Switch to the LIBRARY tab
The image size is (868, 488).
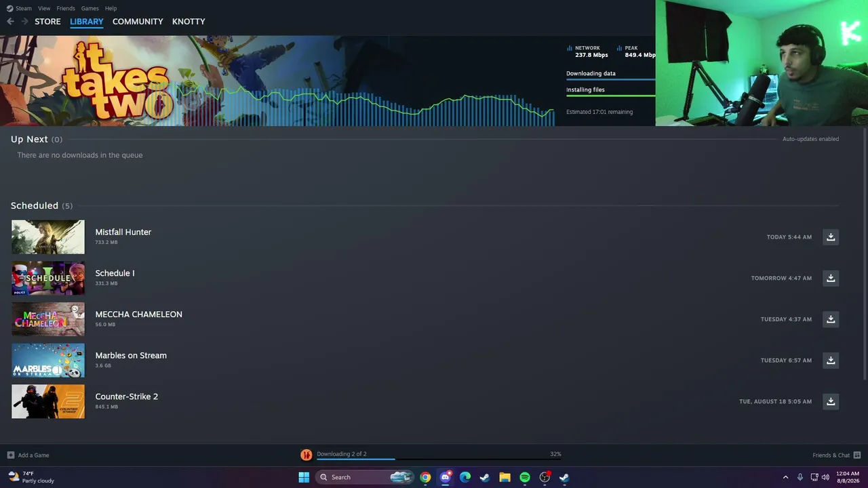pos(87,22)
